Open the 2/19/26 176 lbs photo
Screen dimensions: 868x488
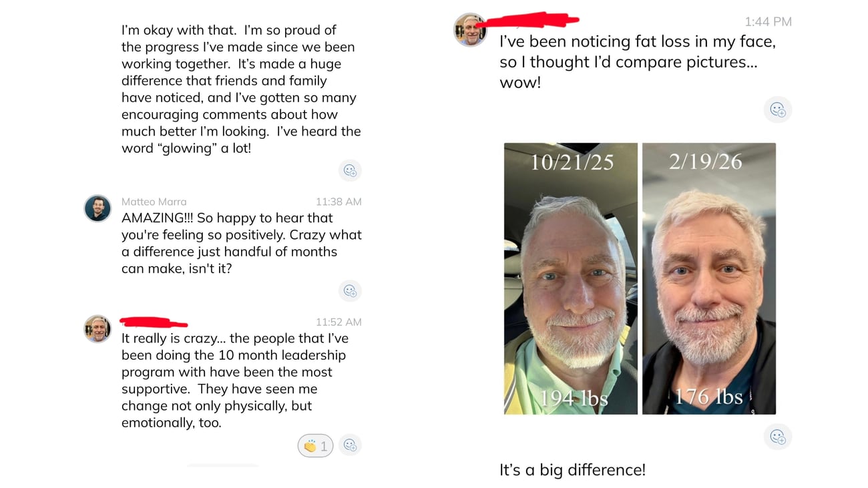click(708, 278)
